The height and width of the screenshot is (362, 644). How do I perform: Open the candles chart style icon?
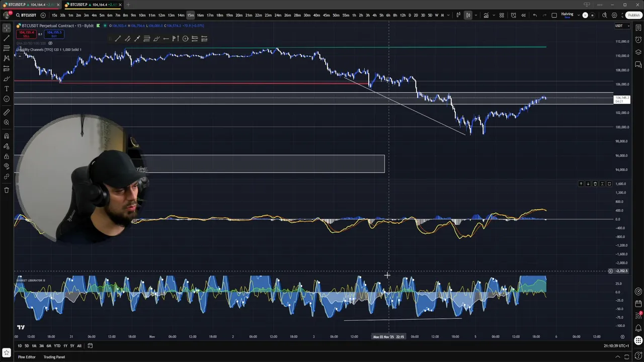tap(468, 15)
